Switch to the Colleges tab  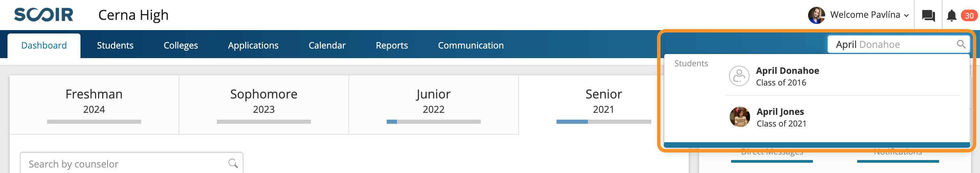point(181,45)
